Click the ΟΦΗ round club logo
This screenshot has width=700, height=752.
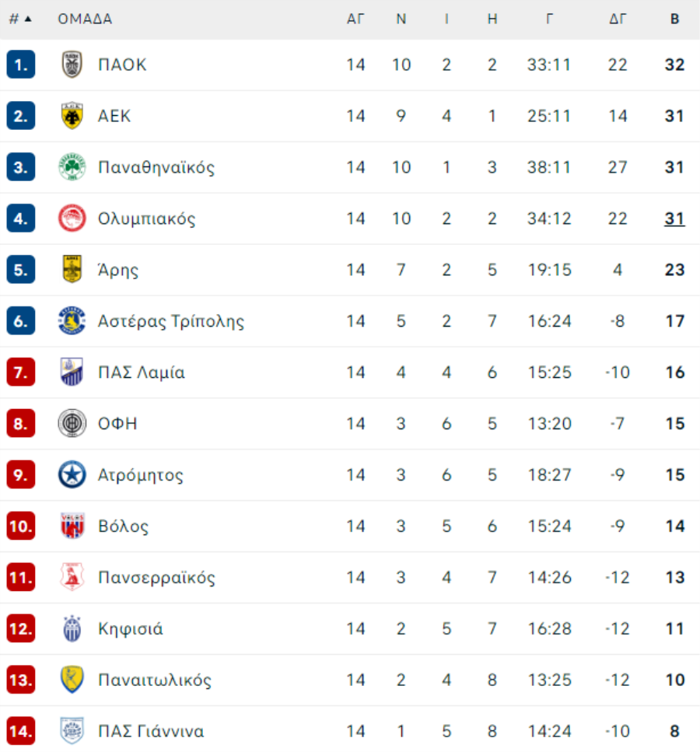click(x=72, y=424)
